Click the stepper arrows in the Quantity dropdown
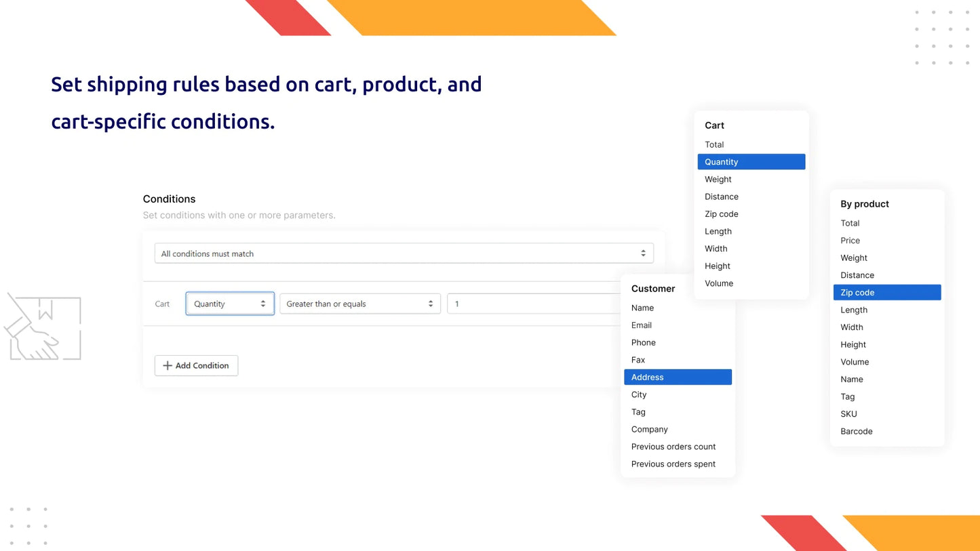This screenshot has height=551, width=980. coord(264,304)
